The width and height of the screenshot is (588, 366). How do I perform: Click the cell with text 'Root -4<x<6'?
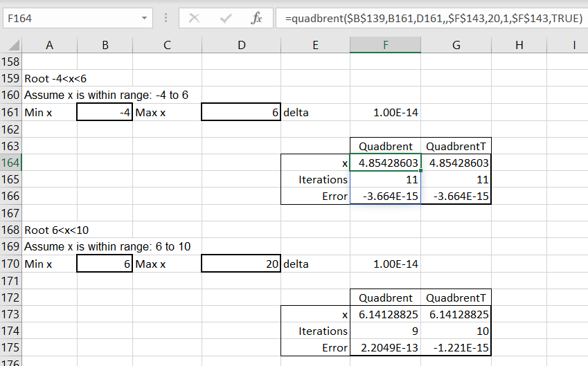50,79
